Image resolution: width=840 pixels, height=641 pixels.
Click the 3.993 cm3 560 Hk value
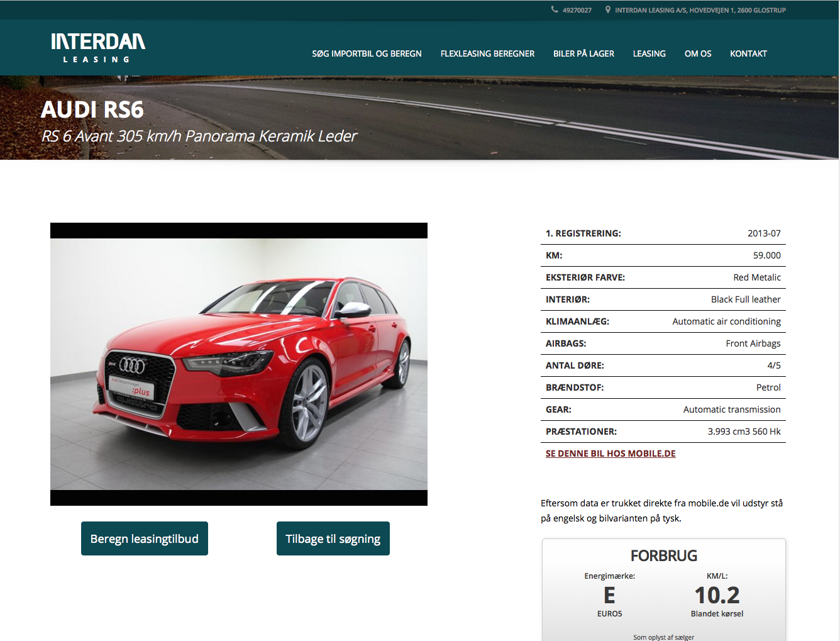pyautogui.click(x=744, y=432)
